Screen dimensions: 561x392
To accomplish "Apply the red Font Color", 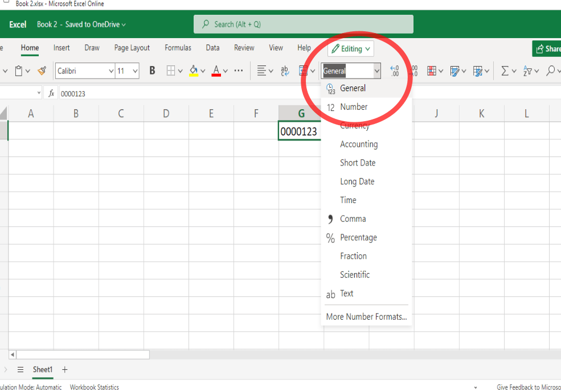I will (x=217, y=71).
